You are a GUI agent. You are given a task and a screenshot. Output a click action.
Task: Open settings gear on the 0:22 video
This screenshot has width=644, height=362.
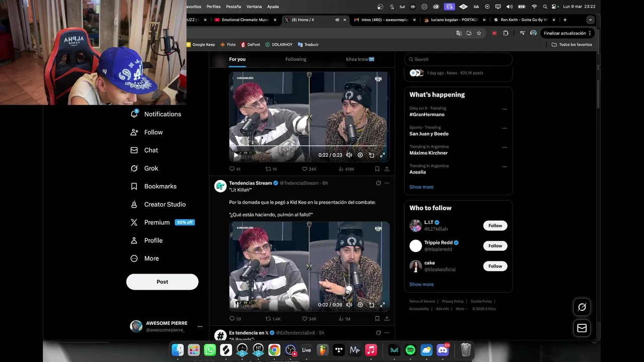pos(360,155)
